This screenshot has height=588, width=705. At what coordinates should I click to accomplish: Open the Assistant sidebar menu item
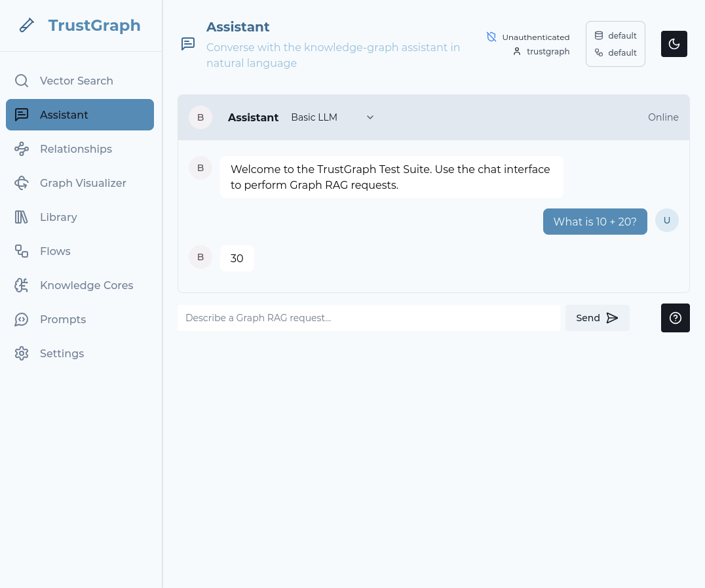tap(80, 115)
